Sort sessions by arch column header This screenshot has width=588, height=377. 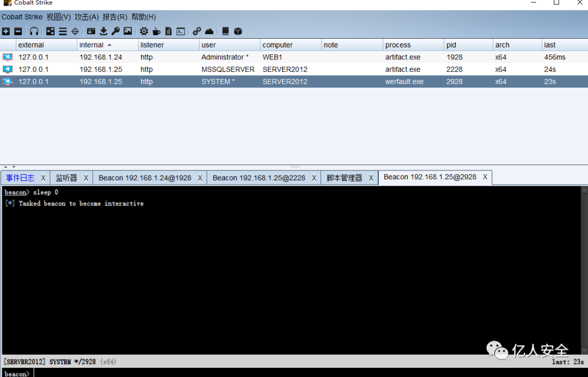point(517,45)
